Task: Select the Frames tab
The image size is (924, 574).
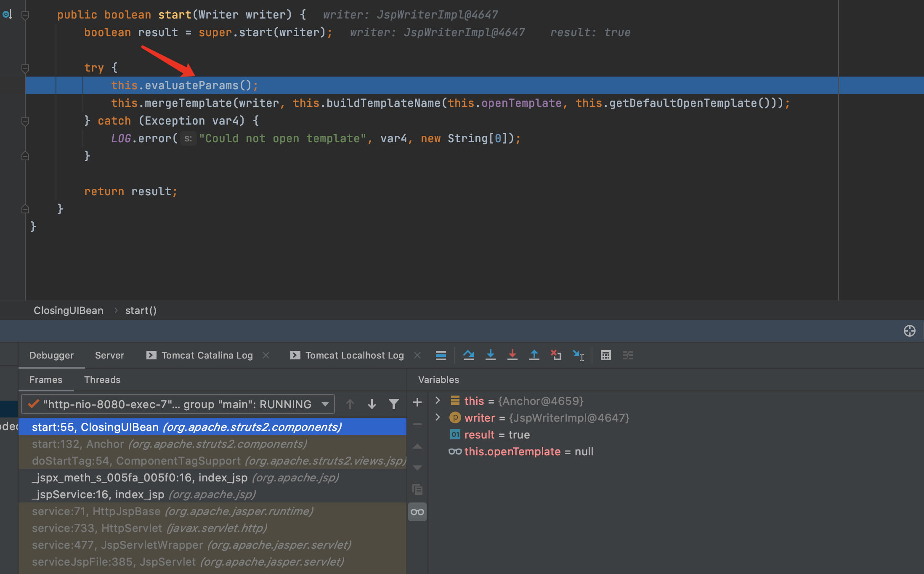Action: point(46,380)
